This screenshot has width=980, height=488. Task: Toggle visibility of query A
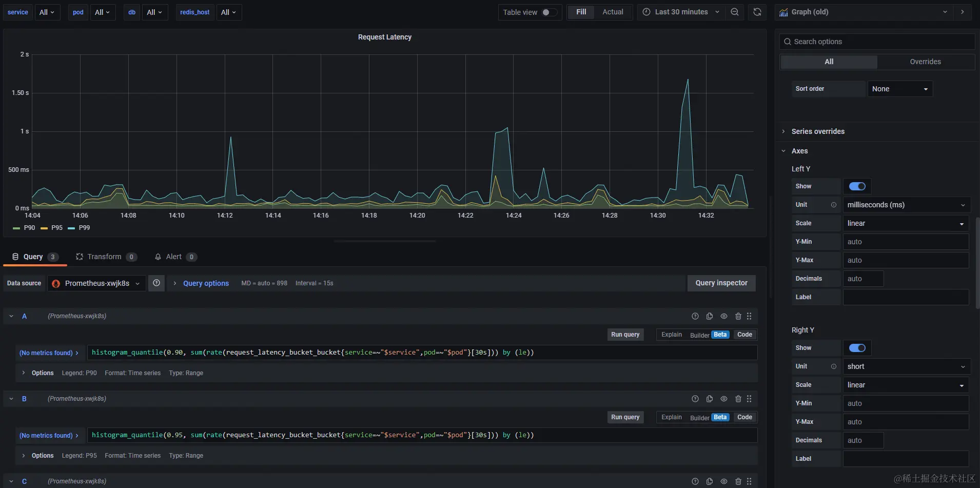pyautogui.click(x=724, y=316)
